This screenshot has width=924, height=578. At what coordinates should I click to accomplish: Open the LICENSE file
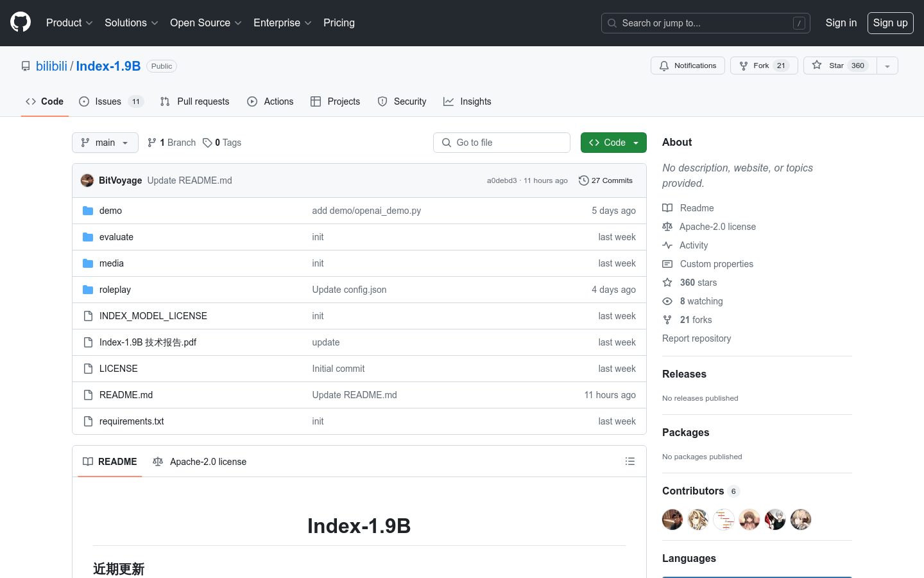pos(119,369)
